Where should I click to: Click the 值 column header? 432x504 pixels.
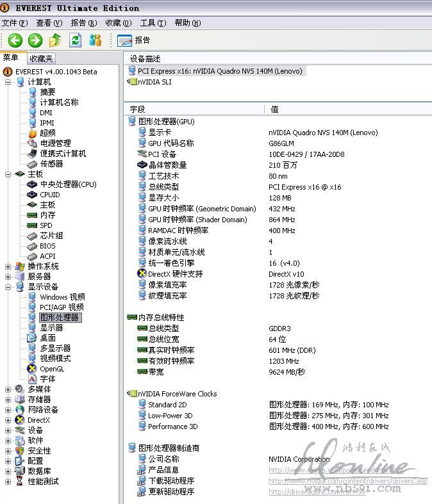pyautogui.click(x=275, y=110)
